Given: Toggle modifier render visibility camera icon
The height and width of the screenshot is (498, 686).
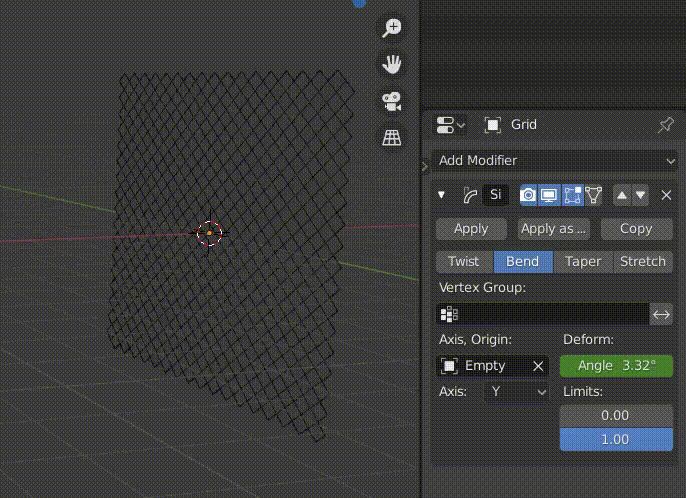Looking at the screenshot, I should click(x=528, y=195).
